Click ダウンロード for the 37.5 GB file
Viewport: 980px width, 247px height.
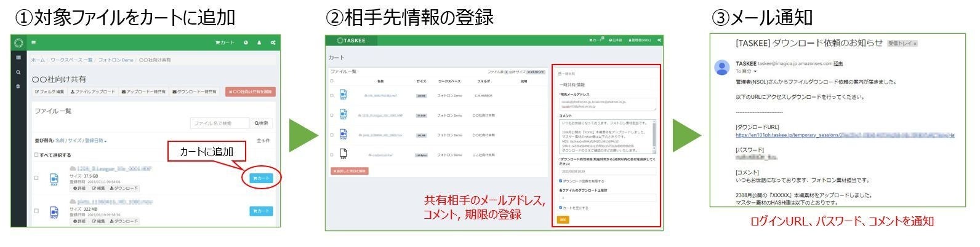click(x=124, y=188)
